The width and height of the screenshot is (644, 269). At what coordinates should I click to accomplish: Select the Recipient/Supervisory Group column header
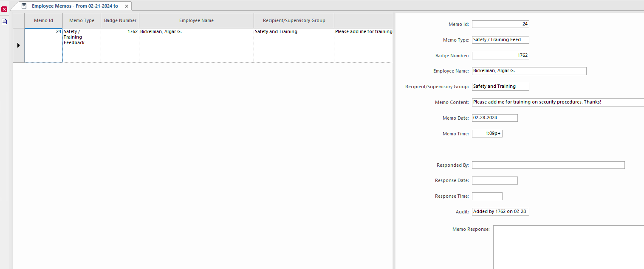[294, 20]
